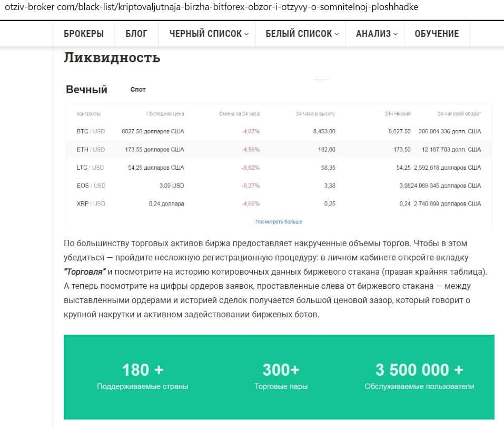504x428 pixels.
Task: Select the BTC / USD contract row
Action: 91,131
